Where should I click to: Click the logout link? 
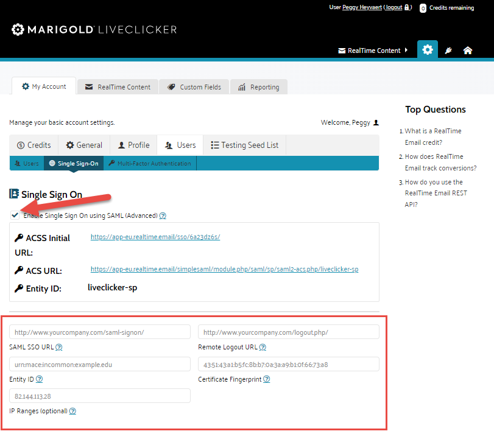(393, 8)
